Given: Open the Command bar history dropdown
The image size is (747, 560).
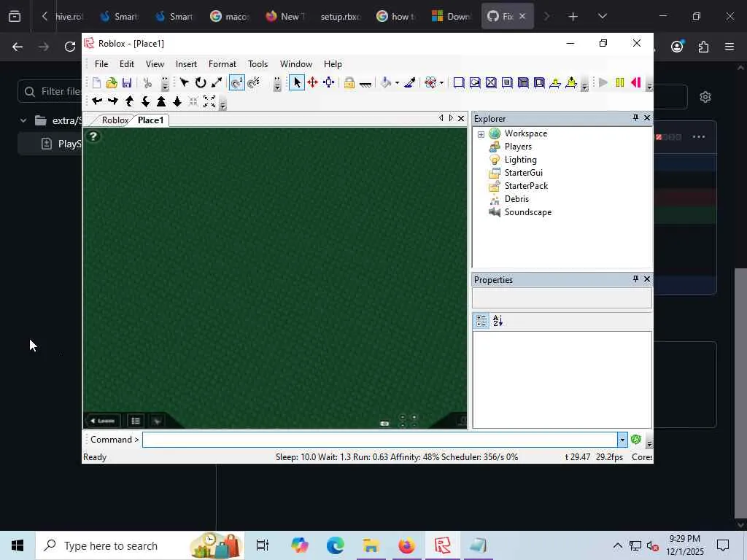Looking at the screenshot, I should tap(622, 440).
